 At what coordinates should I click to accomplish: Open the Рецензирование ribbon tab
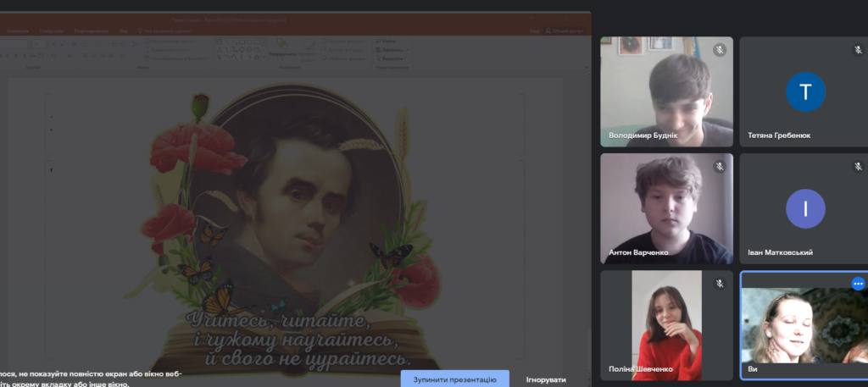92,31
